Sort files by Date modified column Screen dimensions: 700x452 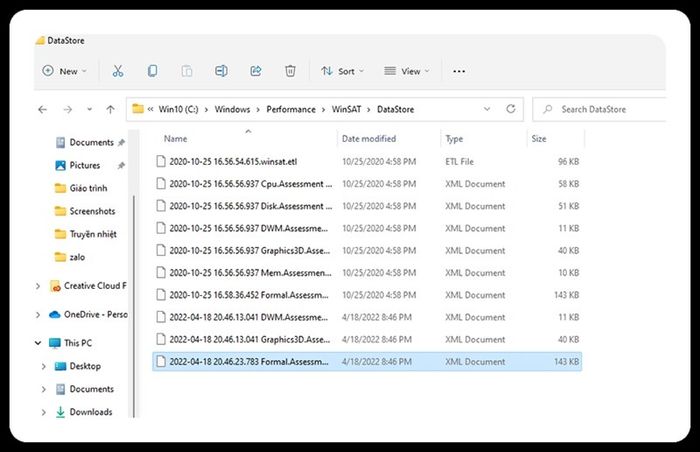coord(368,139)
